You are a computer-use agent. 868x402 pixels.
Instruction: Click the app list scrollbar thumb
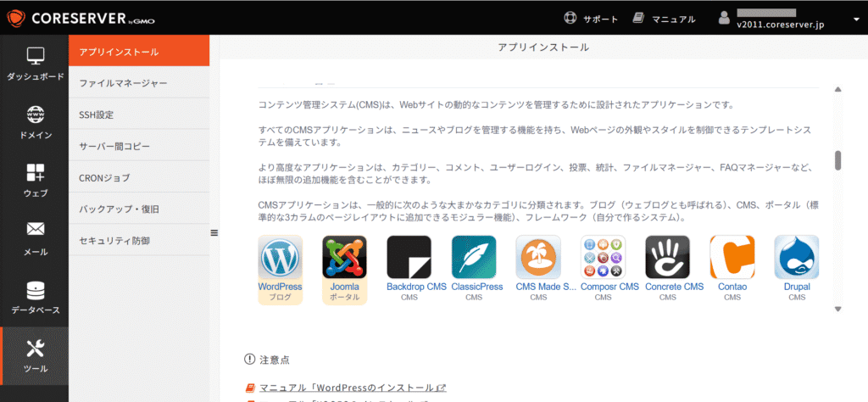click(838, 160)
